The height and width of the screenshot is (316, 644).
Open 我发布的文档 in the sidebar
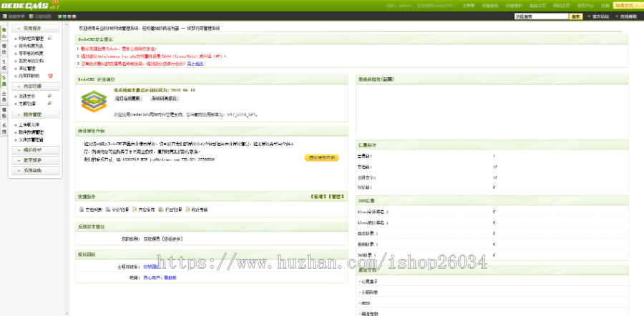pyautogui.click(x=31, y=61)
